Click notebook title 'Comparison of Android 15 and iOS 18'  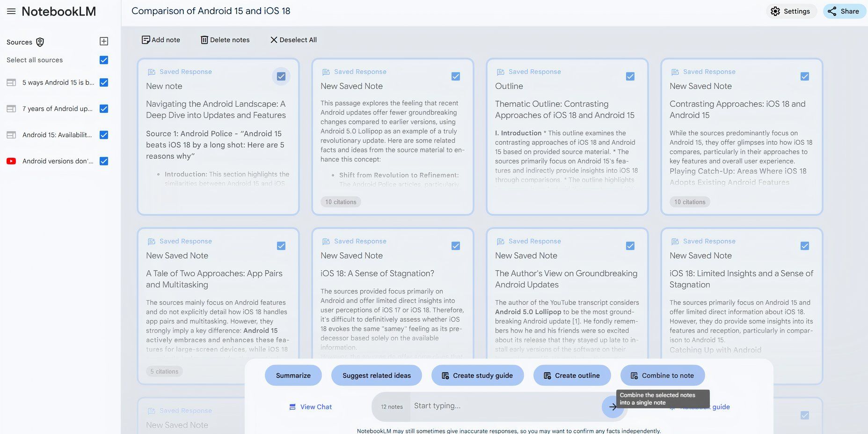point(211,11)
